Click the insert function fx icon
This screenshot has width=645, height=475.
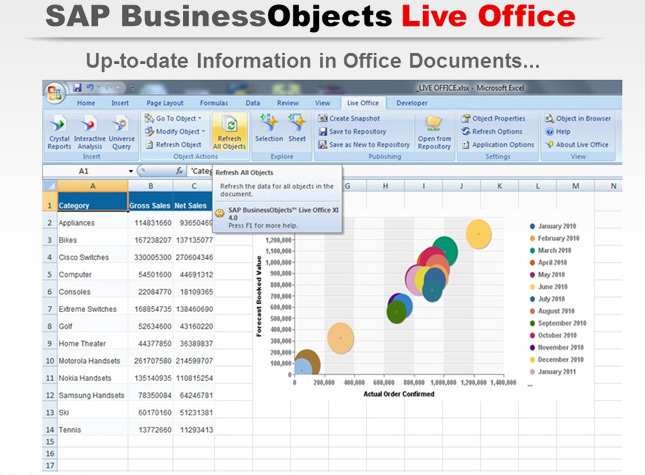click(179, 171)
